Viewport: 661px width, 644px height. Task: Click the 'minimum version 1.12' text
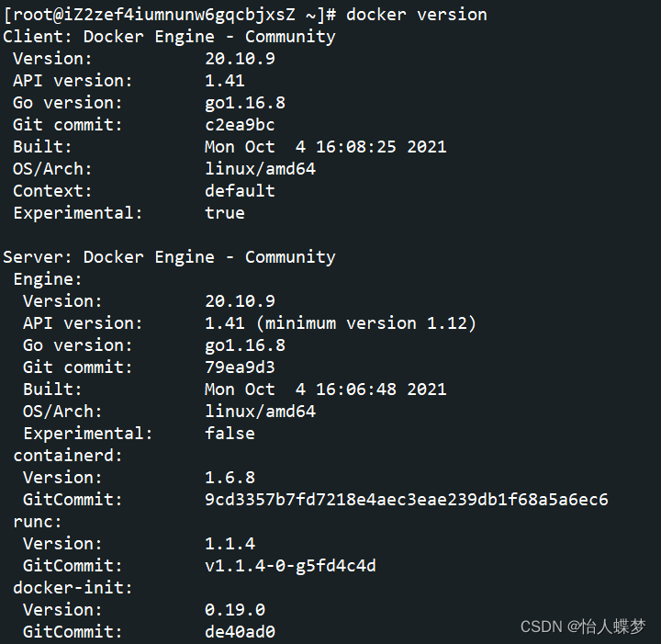pyautogui.click(x=366, y=323)
